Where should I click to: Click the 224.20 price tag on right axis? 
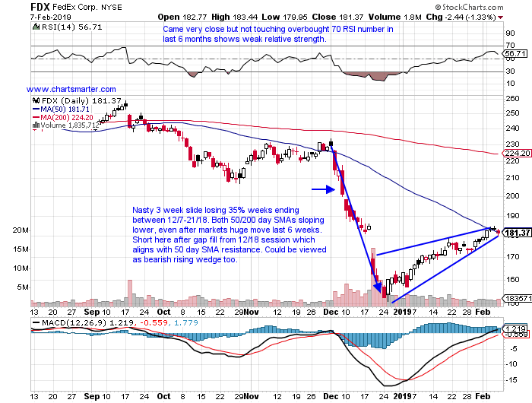click(x=517, y=154)
